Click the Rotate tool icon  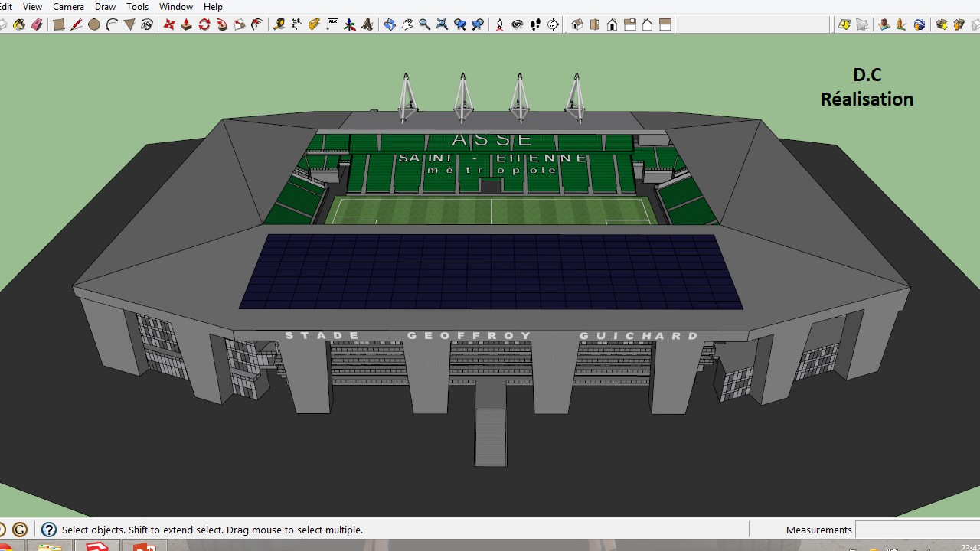click(204, 24)
